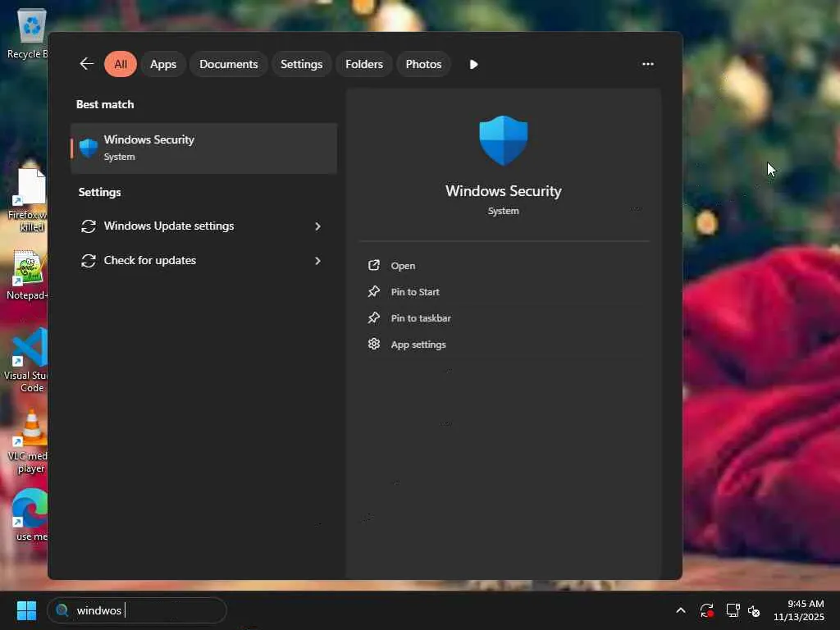Click the search magnifier icon in taskbar
840x630 pixels.
(x=62, y=610)
